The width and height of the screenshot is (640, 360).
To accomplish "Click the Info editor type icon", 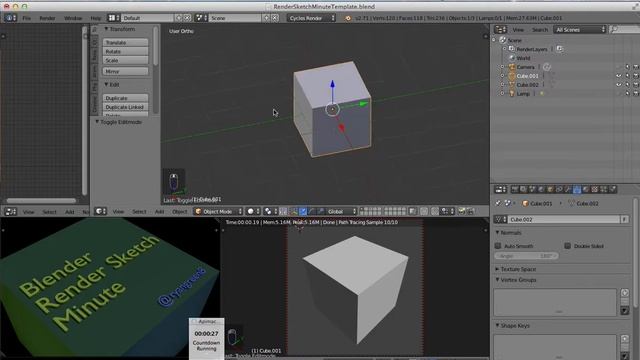I will click(10, 18).
